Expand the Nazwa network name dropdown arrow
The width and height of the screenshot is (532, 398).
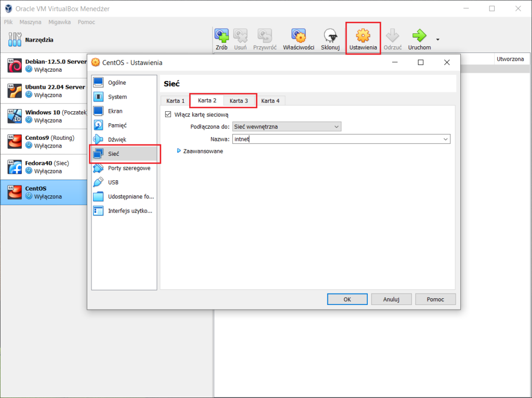point(446,139)
